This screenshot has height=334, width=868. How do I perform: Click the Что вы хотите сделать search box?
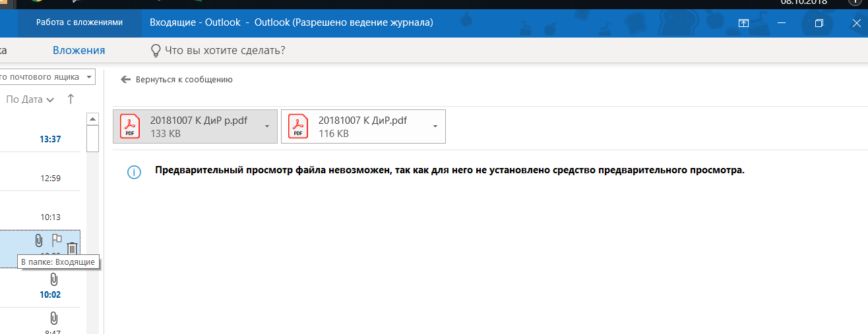225,51
